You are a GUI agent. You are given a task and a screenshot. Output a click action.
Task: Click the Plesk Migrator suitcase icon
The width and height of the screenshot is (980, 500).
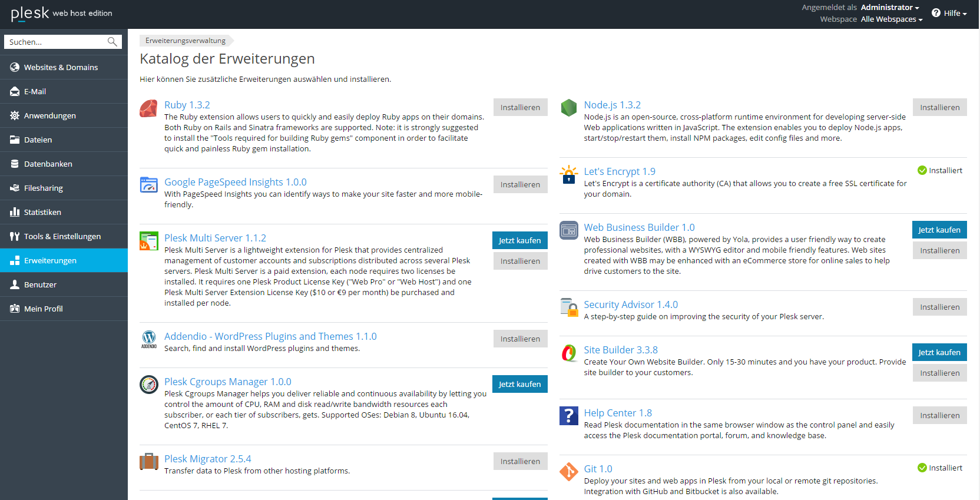pos(148,462)
